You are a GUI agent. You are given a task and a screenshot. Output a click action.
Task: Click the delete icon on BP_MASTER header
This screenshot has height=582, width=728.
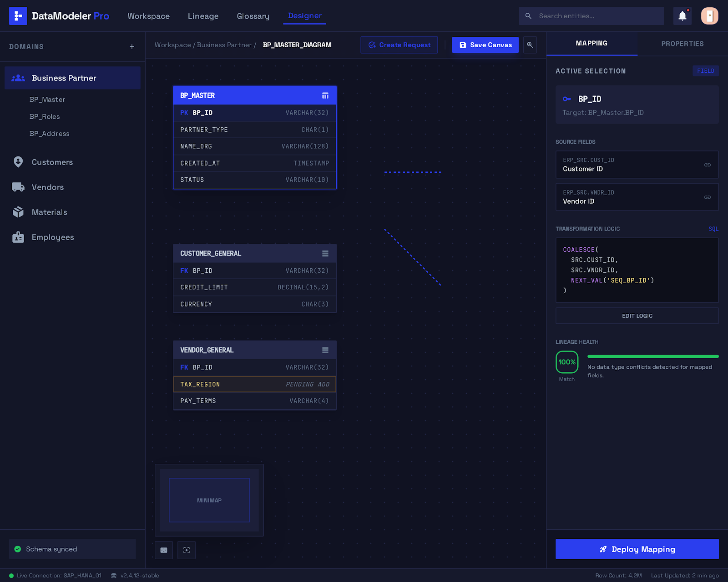pyautogui.click(x=325, y=95)
